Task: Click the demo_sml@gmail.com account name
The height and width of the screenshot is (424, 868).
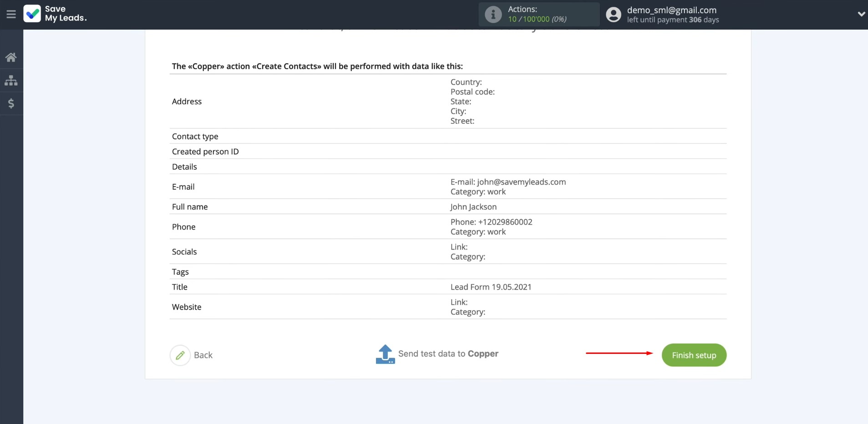Action: pyautogui.click(x=671, y=10)
